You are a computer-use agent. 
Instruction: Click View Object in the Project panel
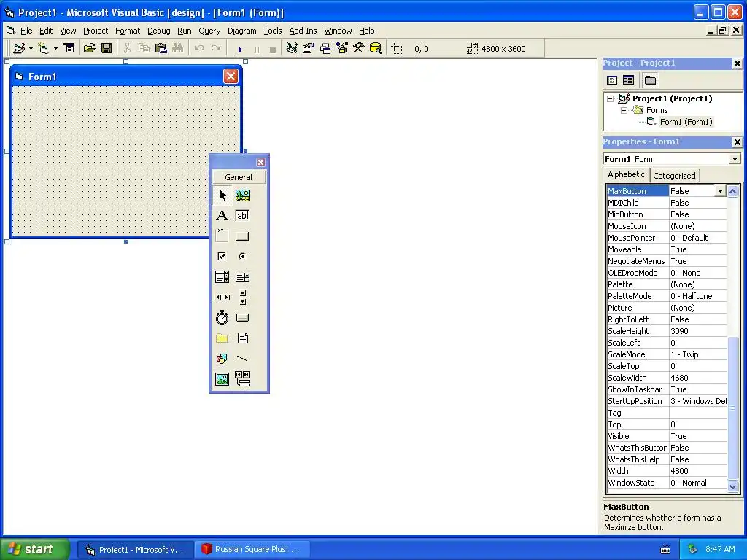(628, 80)
